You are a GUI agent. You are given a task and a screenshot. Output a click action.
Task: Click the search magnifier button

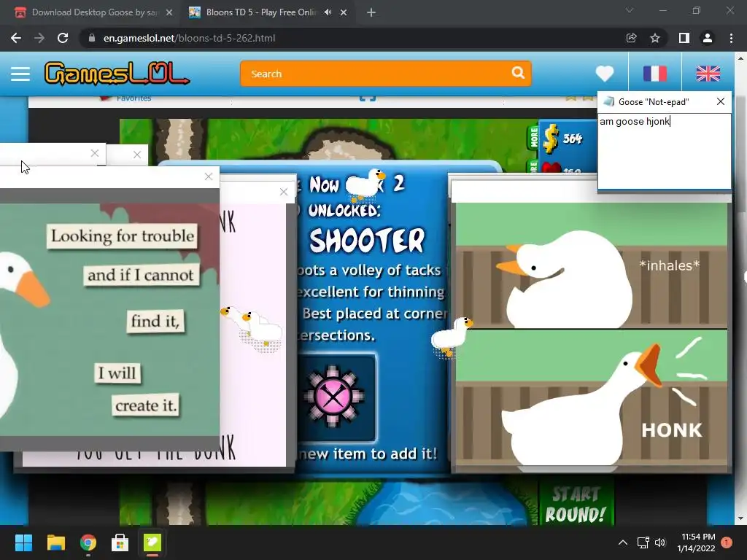[518, 73]
